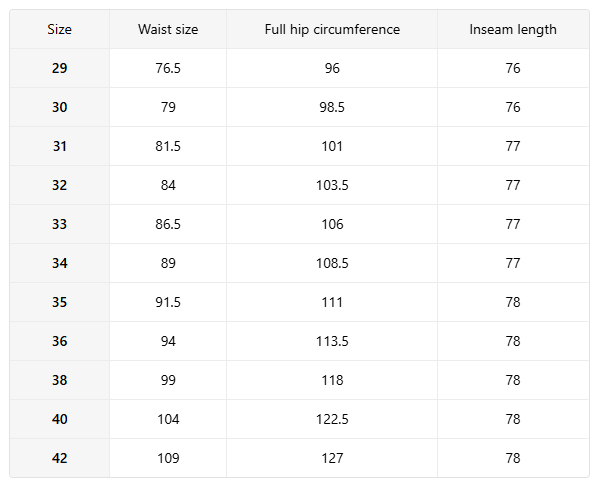
Task: Select the Full hip circumference header
Action: [332, 29]
